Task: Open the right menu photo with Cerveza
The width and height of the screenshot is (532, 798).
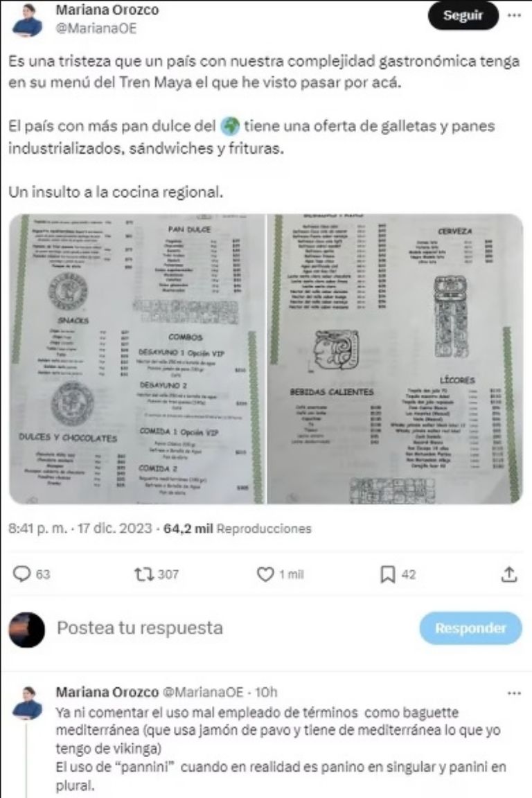Action: pyautogui.click(x=395, y=359)
